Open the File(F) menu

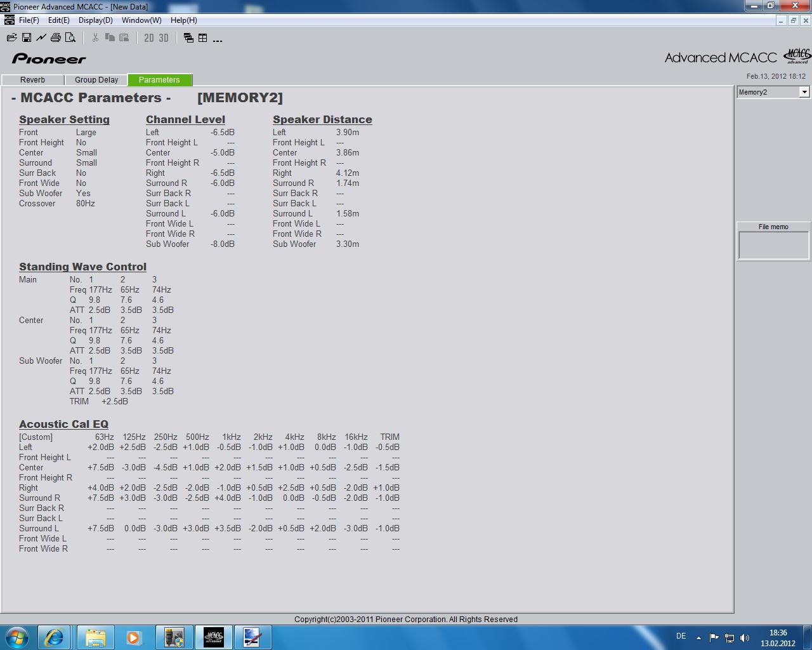tap(29, 20)
